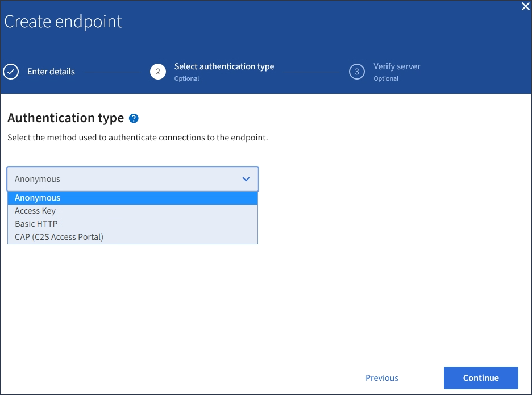Close the Create endpoint dialog

pos(525,7)
